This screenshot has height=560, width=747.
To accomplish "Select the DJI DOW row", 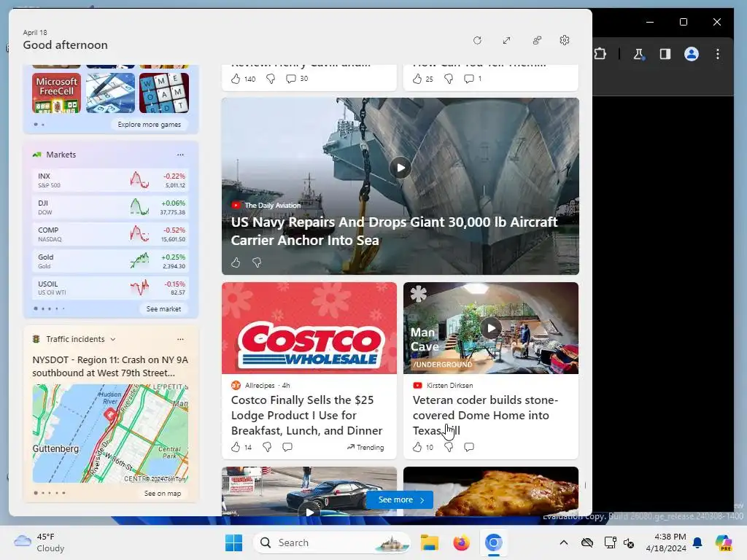I will point(111,207).
